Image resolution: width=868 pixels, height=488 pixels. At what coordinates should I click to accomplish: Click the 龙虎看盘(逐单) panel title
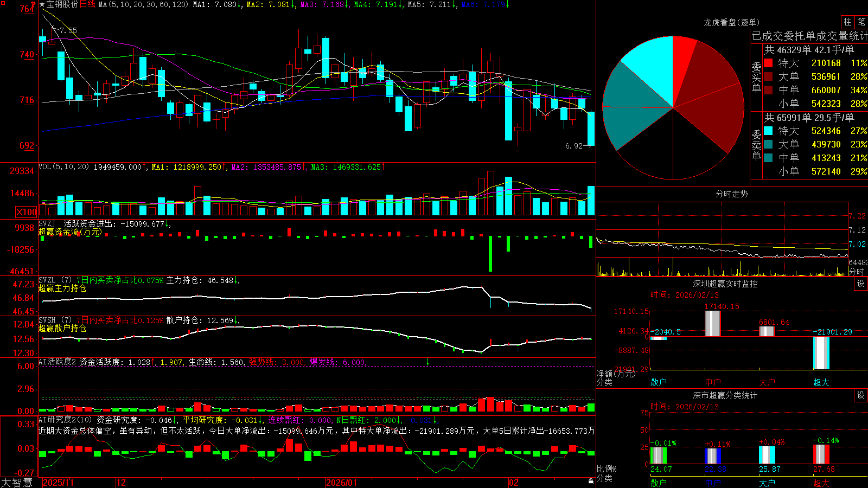(731, 22)
